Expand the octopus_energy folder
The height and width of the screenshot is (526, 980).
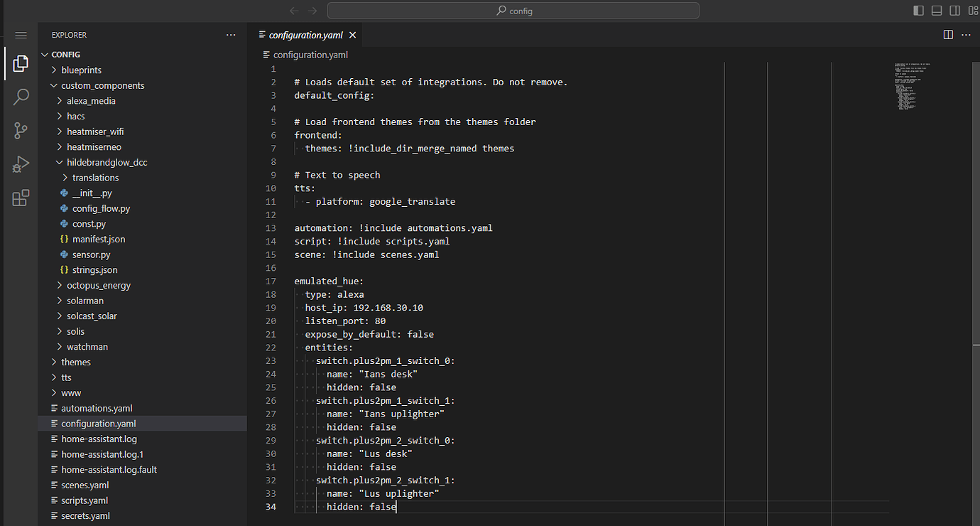(99, 285)
